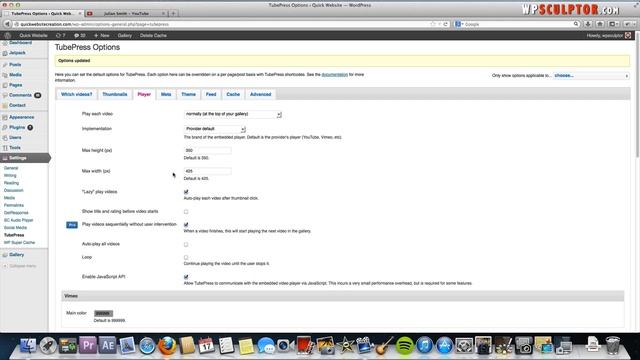Toggle Enable JavaScript API checkbox

(186, 277)
